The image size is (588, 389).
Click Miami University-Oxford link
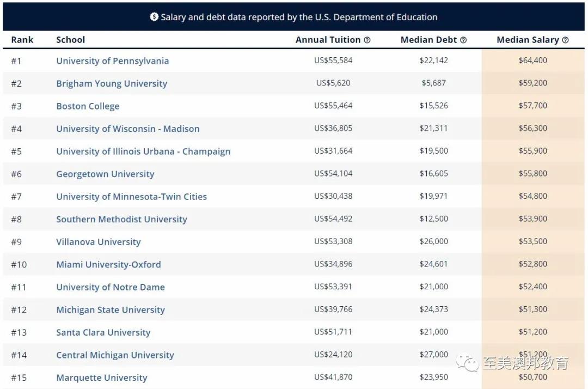109,264
